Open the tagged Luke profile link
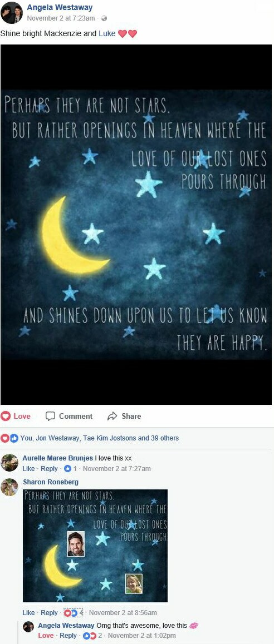The height and width of the screenshot is (644, 274). [x=107, y=34]
